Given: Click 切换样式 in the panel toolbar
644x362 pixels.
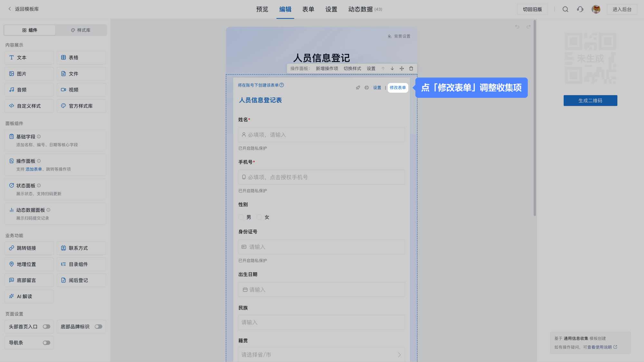Looking at the screenshot, I should click(x=352, y=69).
